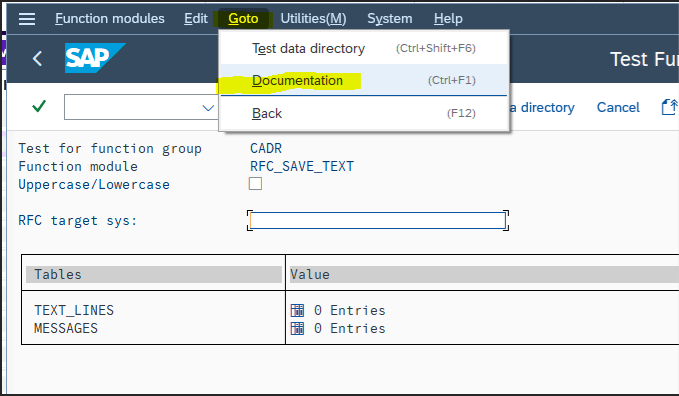
Task: Click the MESSAGES table name
Action: 66,328
